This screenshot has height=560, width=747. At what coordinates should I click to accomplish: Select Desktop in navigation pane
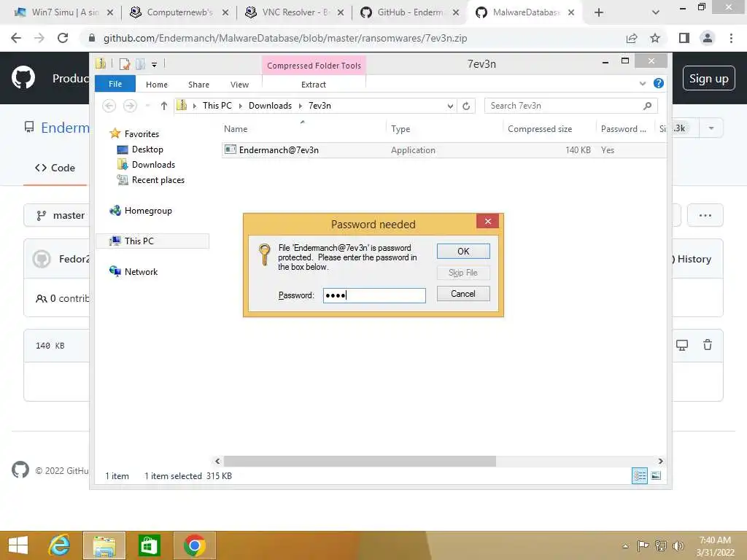[x=147, y=149]
